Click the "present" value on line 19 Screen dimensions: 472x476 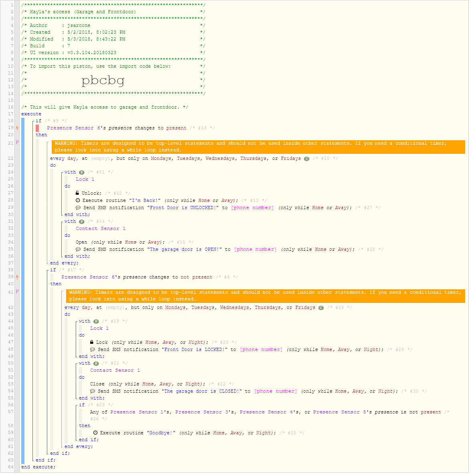click(176, 128)
